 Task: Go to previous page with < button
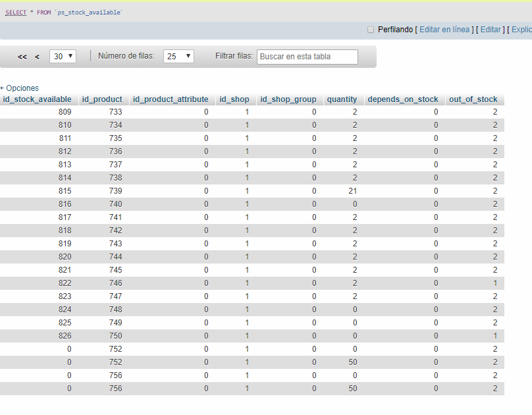pyautogui.click(x=37, y=57)
